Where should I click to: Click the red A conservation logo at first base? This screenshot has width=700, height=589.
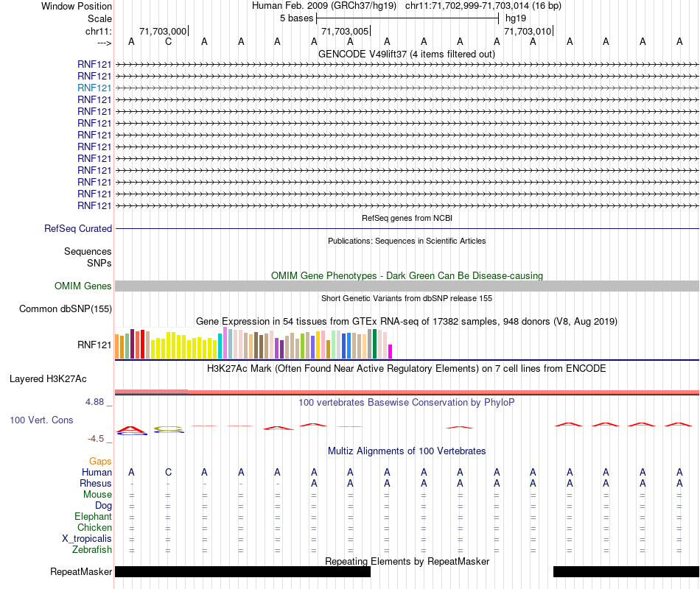tap(131, 429)
